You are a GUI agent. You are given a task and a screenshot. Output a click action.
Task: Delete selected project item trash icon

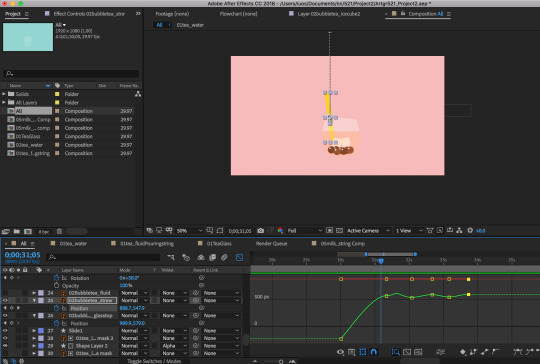pos(59,231)
